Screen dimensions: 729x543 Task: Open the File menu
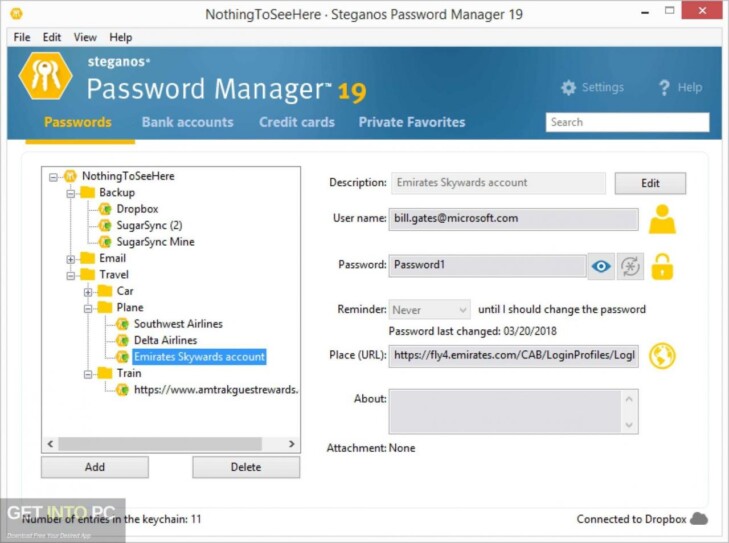(x=22, y=37)
